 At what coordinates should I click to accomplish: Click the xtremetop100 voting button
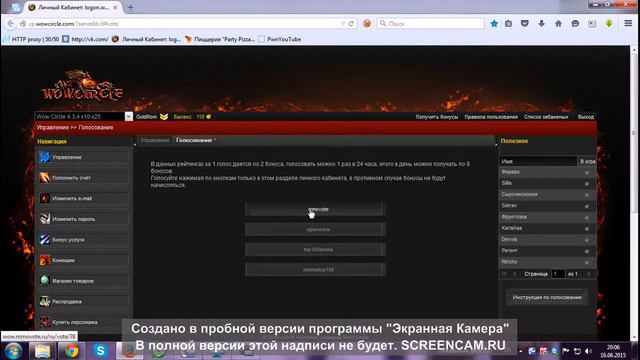pos(315,270)
